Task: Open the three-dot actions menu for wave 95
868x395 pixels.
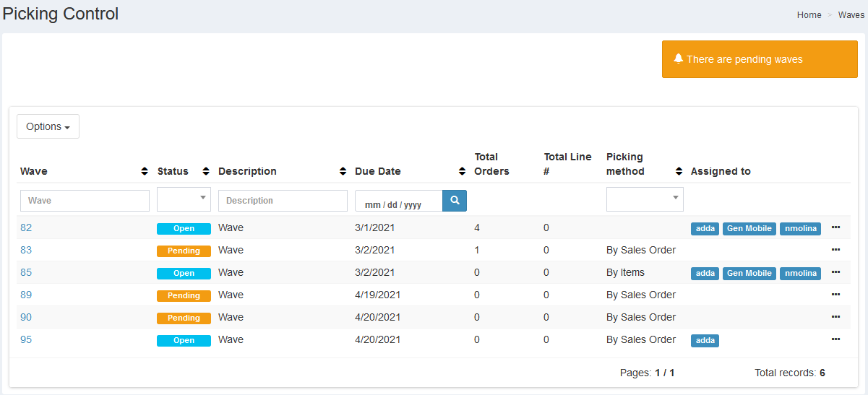Action: (835, 339)
